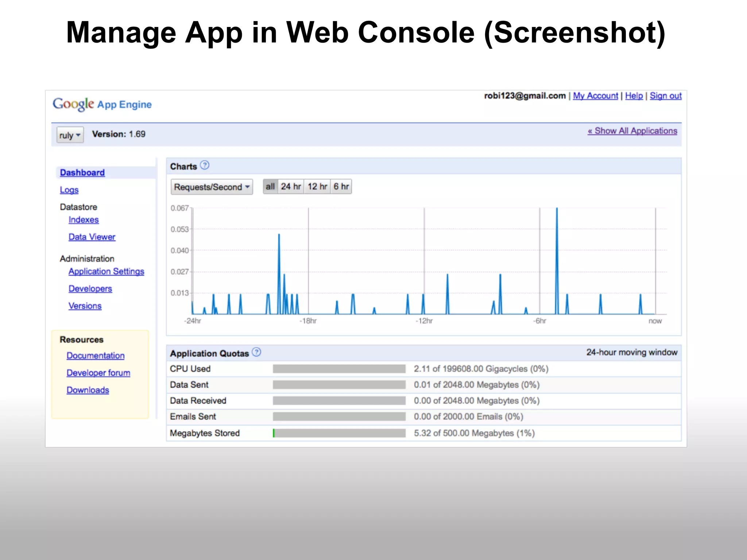Image resolution: width=747 pixels, height=560 pixels.
Task: Click the Help link
Action: (634, 96)
